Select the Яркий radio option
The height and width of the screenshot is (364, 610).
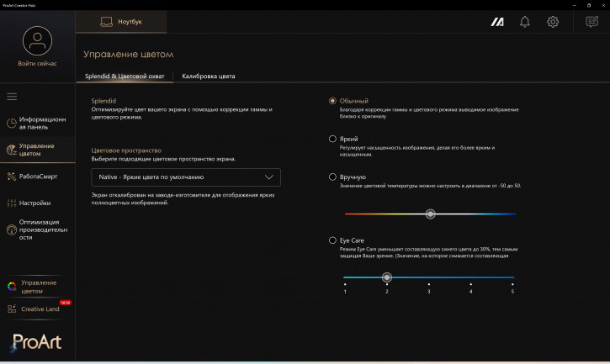pos(332,139)
